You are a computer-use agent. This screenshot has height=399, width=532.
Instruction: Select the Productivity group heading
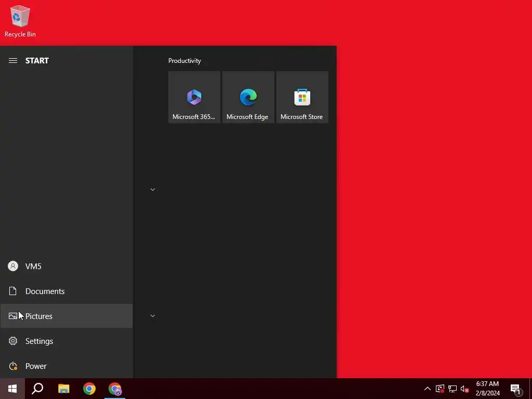[x=184, y=61]
